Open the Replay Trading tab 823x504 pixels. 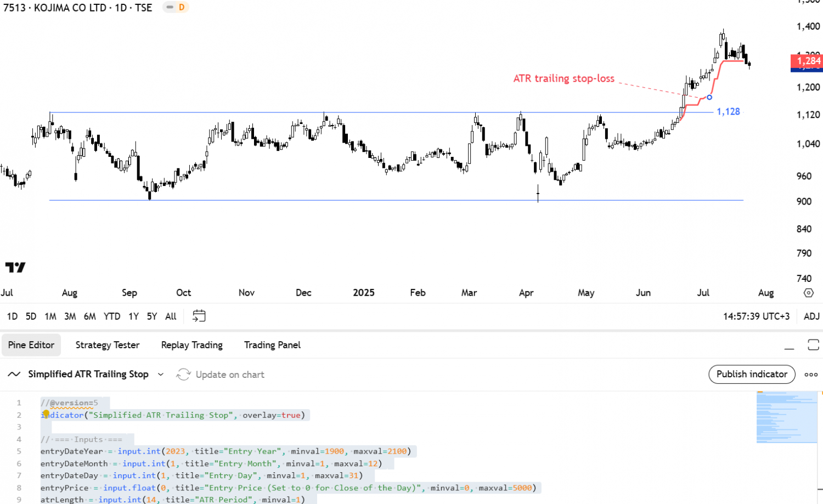click(191, 345)
